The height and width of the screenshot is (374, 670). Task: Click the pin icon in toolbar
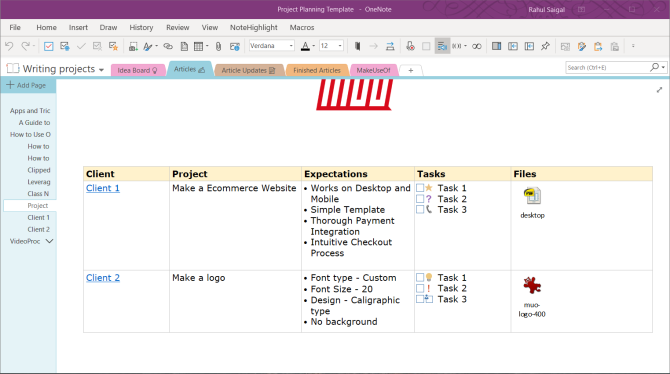coord(545,46)
